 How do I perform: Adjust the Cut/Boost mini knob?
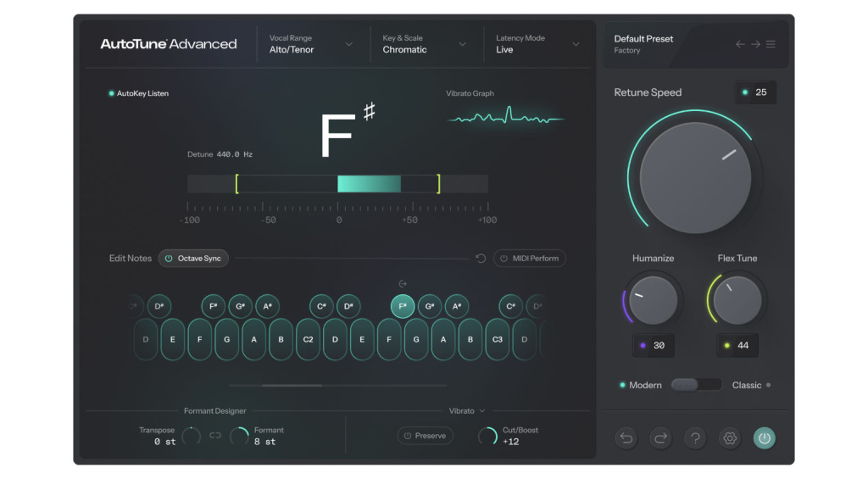(x=487, y=437)
